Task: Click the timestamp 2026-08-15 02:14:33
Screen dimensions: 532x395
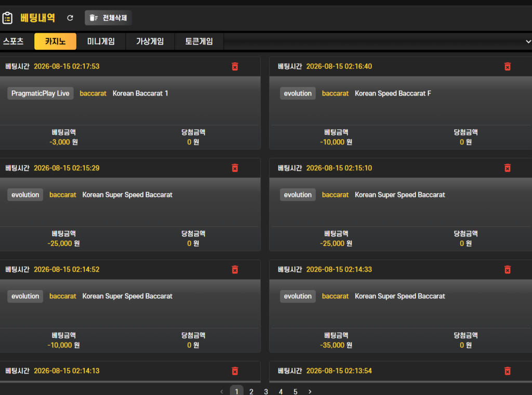Action: pyautogui.click(x=339, y=269)
